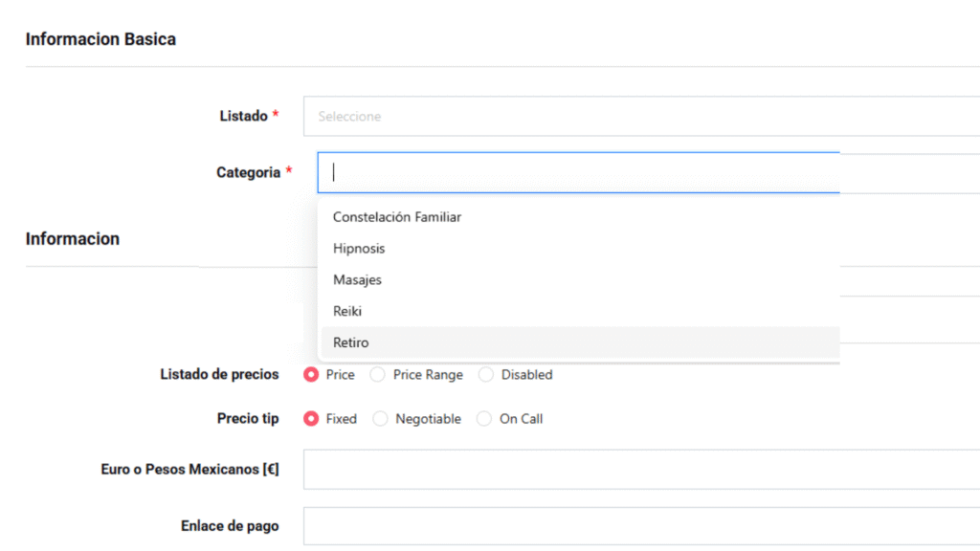Select Constelación Familiar from the category list
The image size is (980, 551).
tap(397, 217)
